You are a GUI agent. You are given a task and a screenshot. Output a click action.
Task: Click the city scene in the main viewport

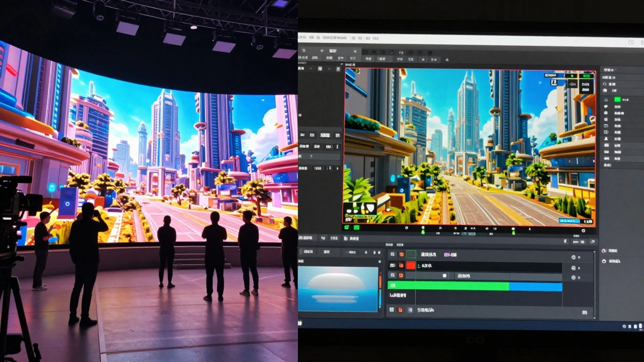click(469, 147)
